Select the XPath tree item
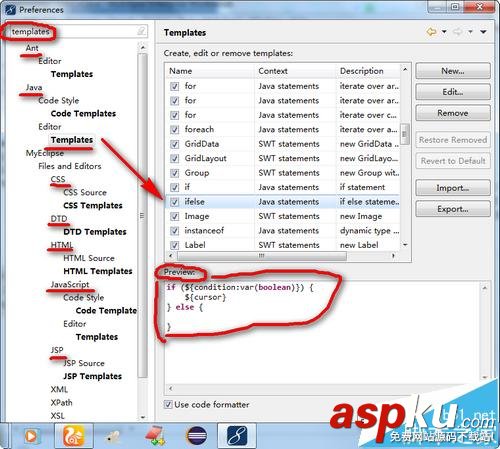500x449 pixels. [61, 403]
